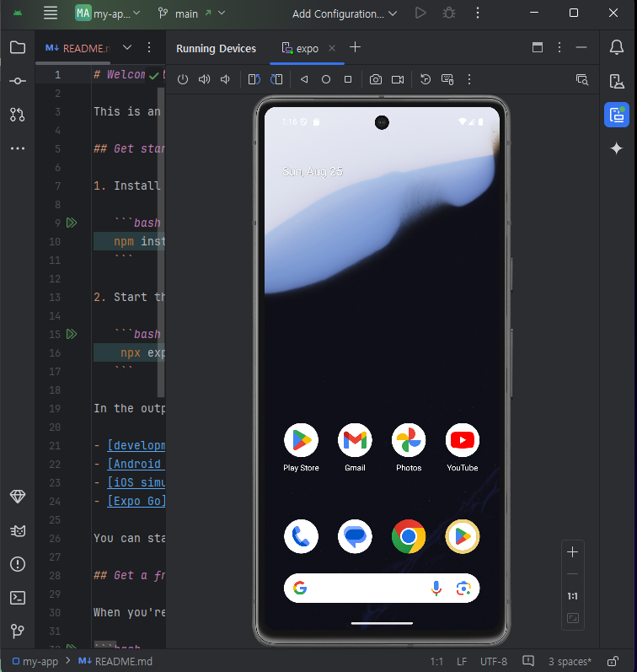Open the main toolbar more actions menu

[478, 13]
